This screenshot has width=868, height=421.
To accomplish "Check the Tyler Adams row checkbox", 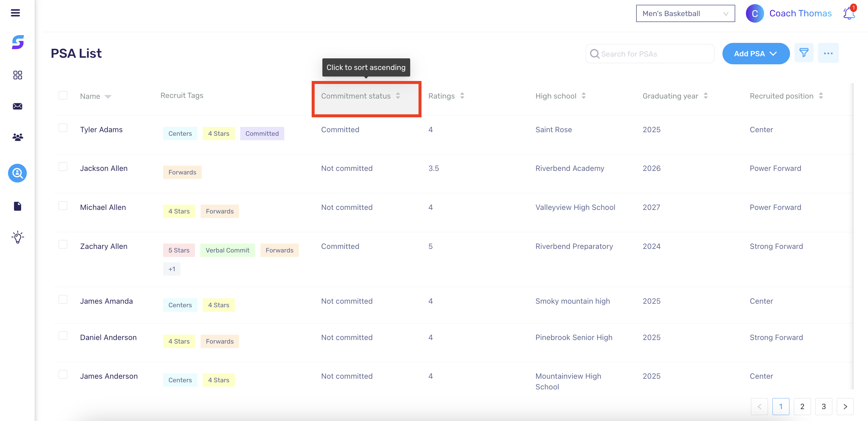I will (x=63, y=128).
